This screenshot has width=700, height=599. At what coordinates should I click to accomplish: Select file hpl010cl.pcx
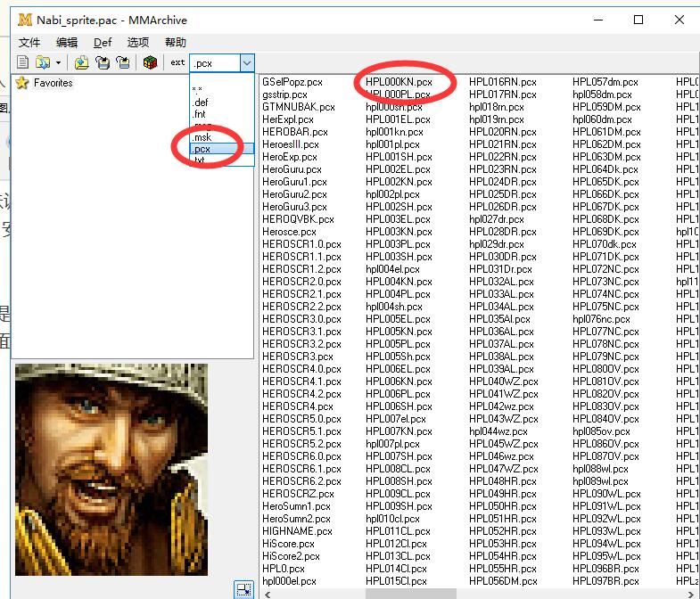pos(392,519)
